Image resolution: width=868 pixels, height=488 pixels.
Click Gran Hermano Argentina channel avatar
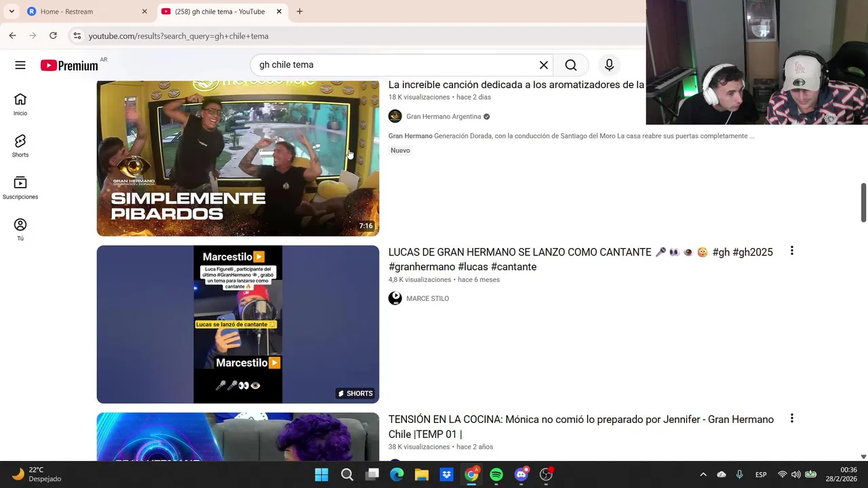coord(395,117)
